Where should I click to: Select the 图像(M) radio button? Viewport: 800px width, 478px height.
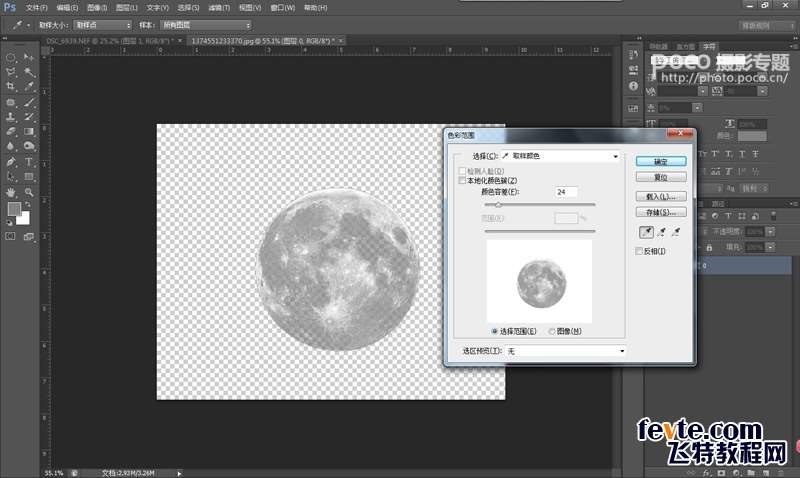pyautogui.click(x=552, y=331)
